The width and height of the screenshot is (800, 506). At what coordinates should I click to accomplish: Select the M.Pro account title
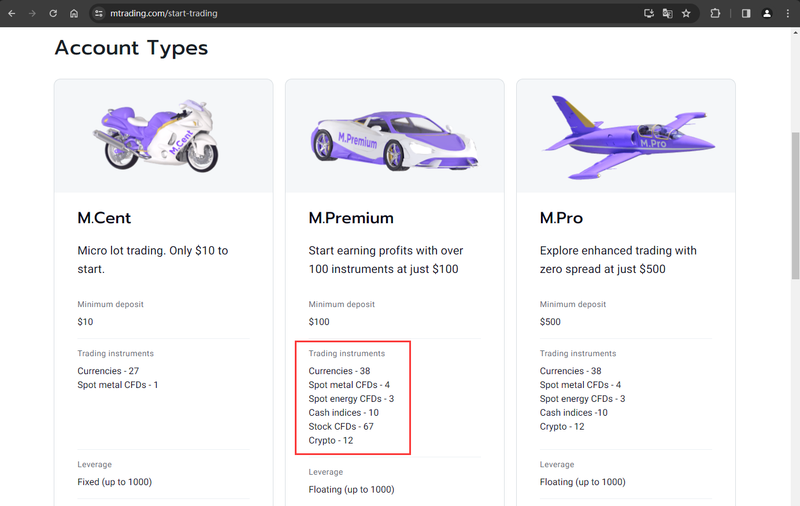(561, 218)
